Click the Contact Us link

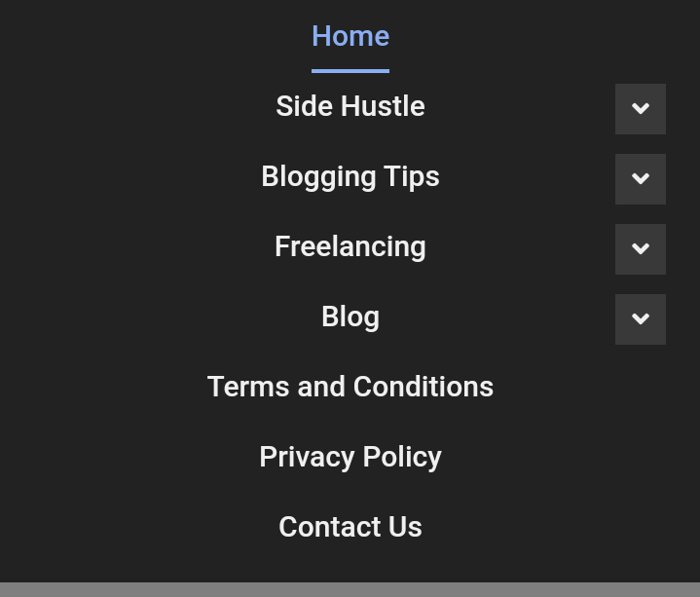click(350, 527)
